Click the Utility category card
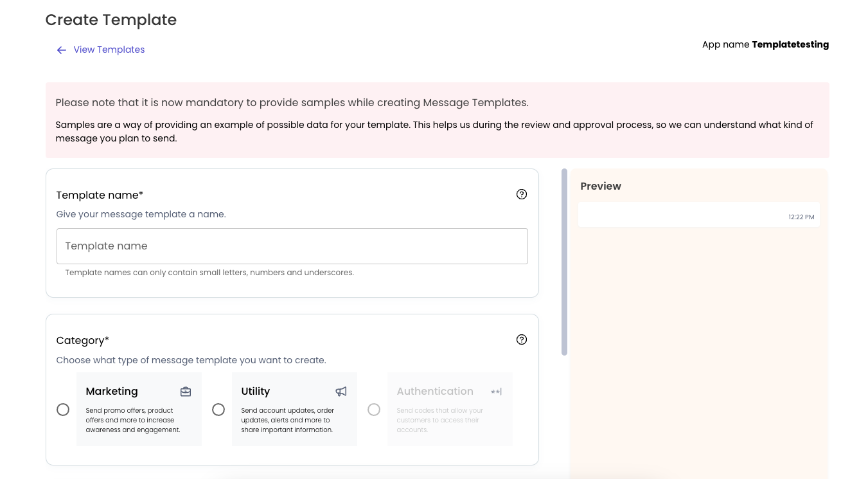Screen dimensions: 868x479 pos(294,409)
